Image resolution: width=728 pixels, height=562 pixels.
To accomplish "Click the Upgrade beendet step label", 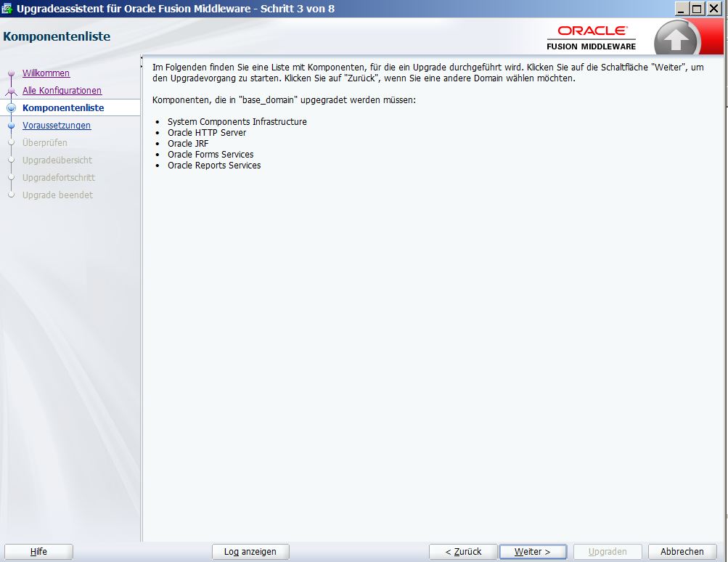I will (x=57, y=195).
